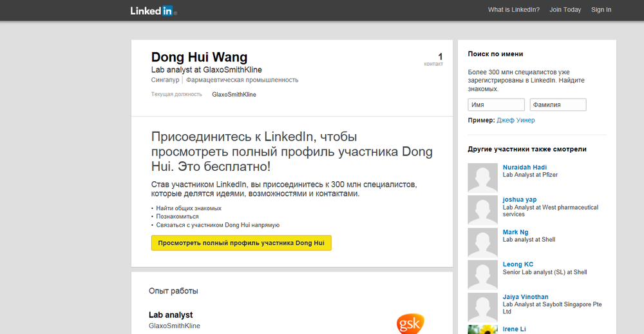Click GlaxoSmithKline next to Текущая должность
This screenshot has width=644, height=334.
tap(234, 95)
